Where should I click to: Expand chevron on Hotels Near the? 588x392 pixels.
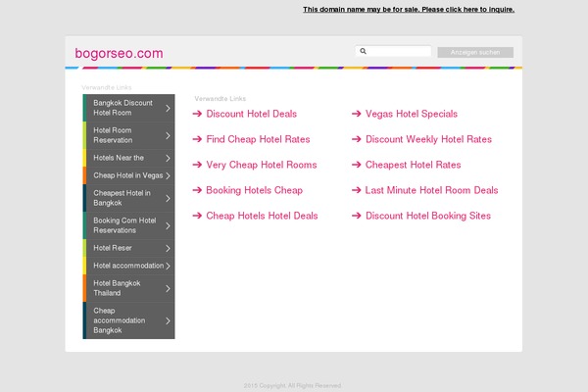tap(168, 158)
